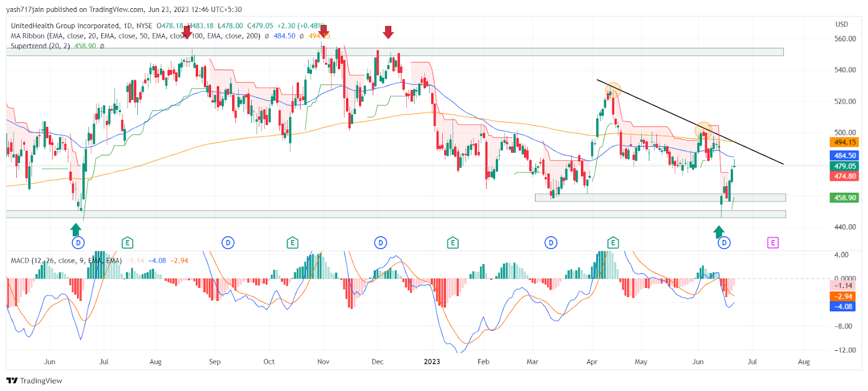Click the dividend marker between Jun and Jul 2022
Viewport: 868px width, 391px height.
click(x=78, y=243)
